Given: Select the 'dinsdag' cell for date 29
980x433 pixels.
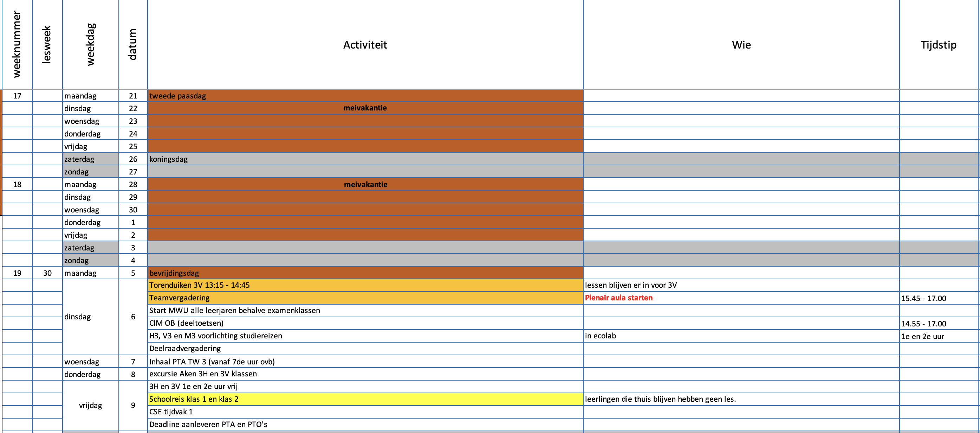Looking at the screenshot, I should (91, 197).
